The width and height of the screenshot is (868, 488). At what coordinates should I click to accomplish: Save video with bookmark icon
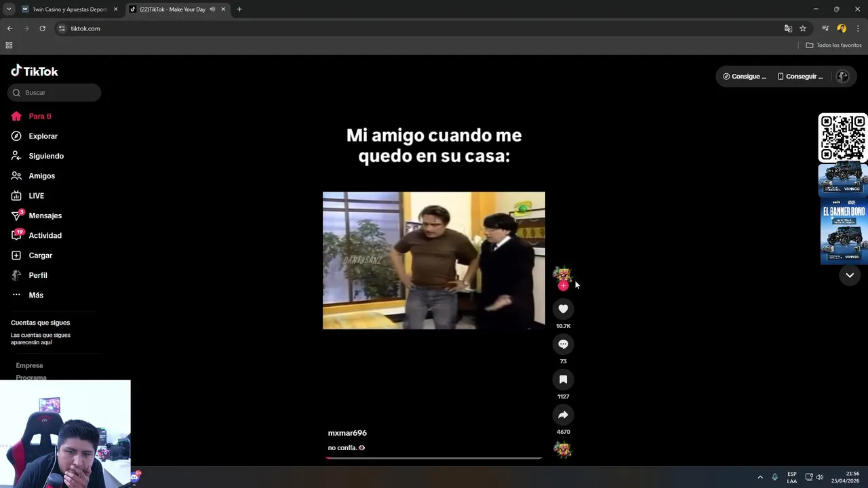[563, 380]
